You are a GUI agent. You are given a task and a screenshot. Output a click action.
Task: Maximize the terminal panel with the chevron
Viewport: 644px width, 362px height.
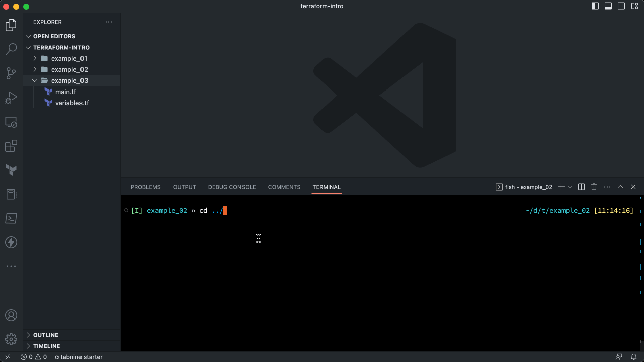[x=620, y=187]
